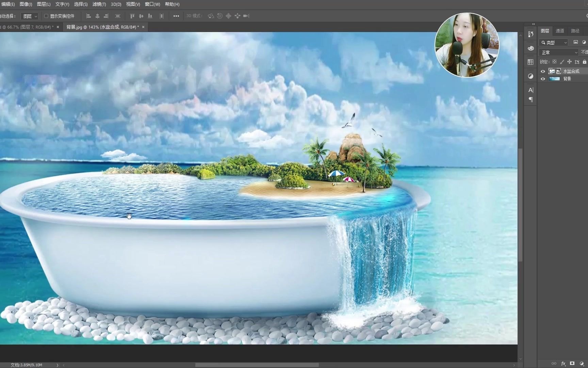Switch to the 路径 panel tab

point(575,31)
